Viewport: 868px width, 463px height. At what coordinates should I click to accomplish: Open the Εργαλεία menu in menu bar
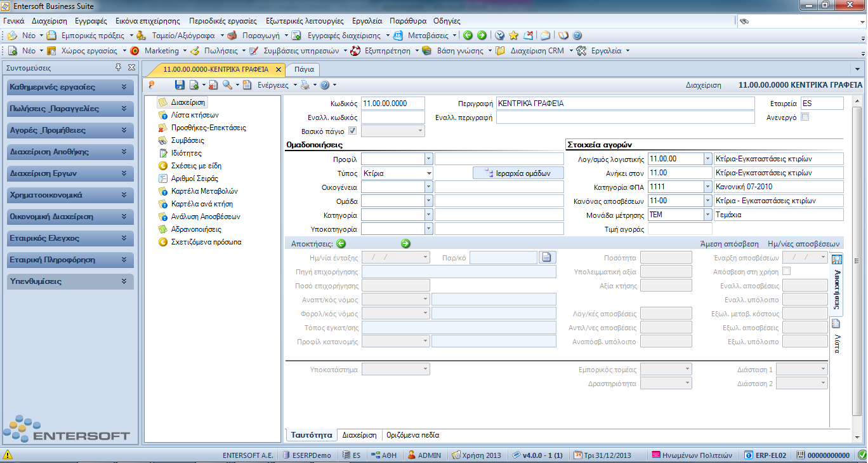click(367, 21)
